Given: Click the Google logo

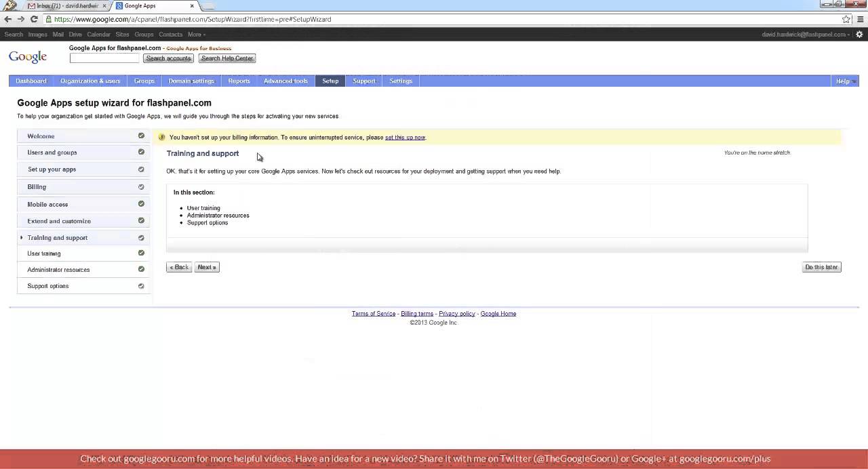Looking at the screenshot, I should (x=28, y=57).
